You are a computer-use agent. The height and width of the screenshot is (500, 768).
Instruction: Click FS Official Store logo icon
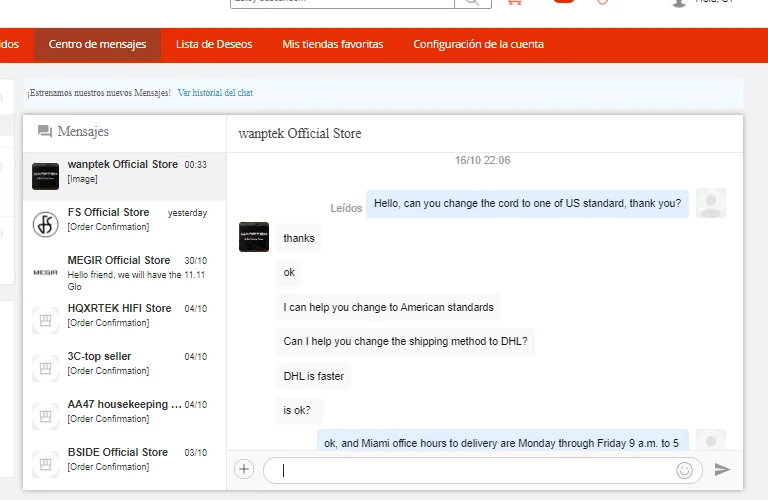click(x=46, y=224)
